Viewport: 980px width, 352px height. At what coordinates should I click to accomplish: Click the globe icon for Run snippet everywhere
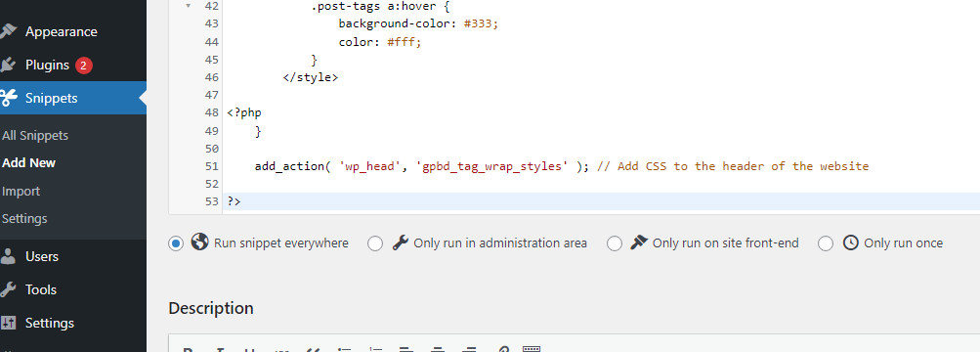coord(199,242)
